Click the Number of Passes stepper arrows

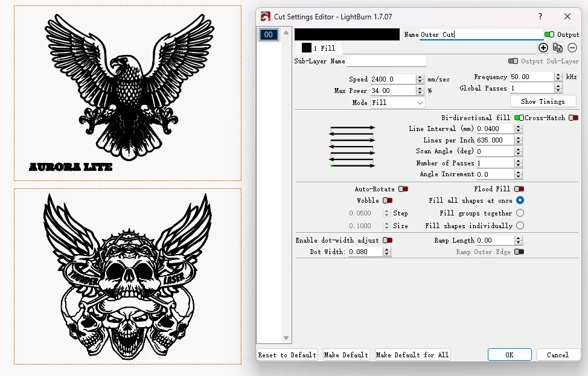click(518, 163)
